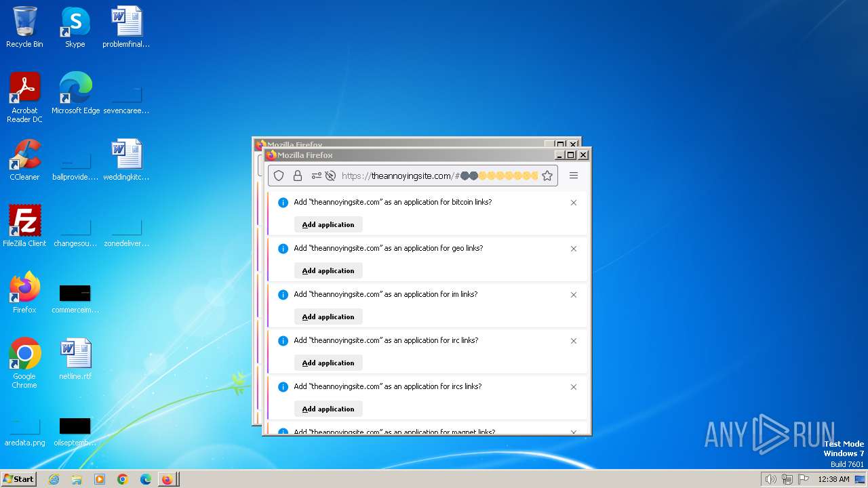
Task: Launch Firefox from the desktop shortcut
Action: click(24, 293)
